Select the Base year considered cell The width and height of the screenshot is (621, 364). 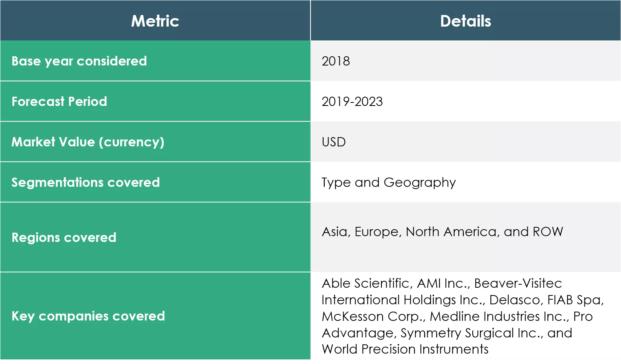(x=79, y=61)
